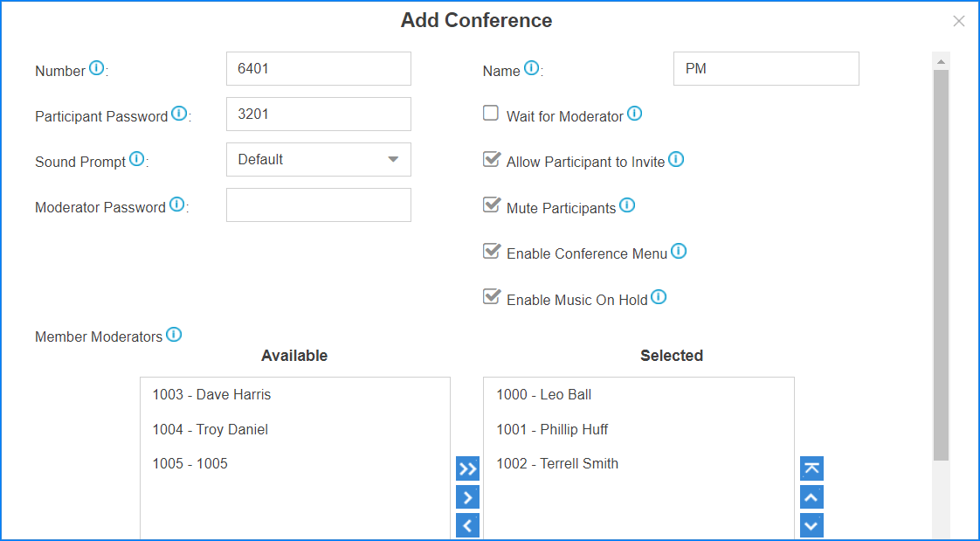Close the Add Conference dialog
Screen dimensions: 980x541
[959, 21]
